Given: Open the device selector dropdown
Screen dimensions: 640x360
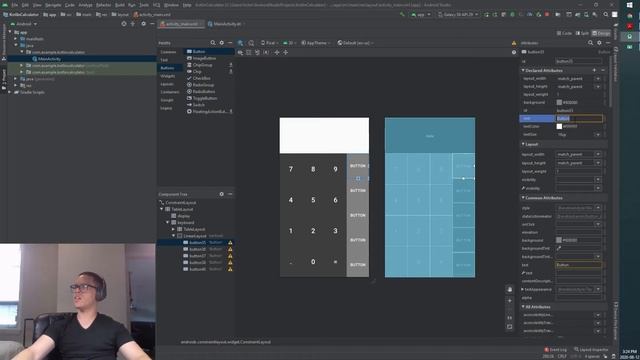Looking at the screenshot, I should point(458,14).
